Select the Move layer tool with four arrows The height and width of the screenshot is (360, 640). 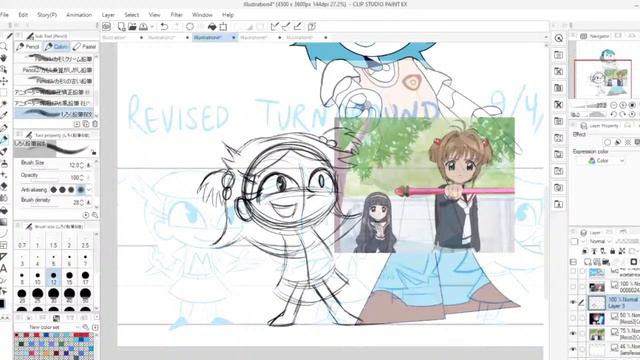coord(4,81)
